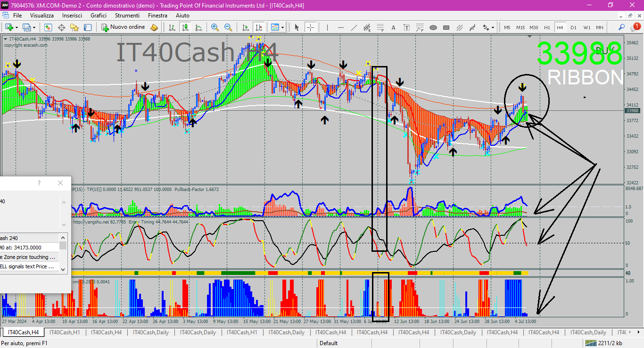Toggle the Terminal panel icon

88,27
